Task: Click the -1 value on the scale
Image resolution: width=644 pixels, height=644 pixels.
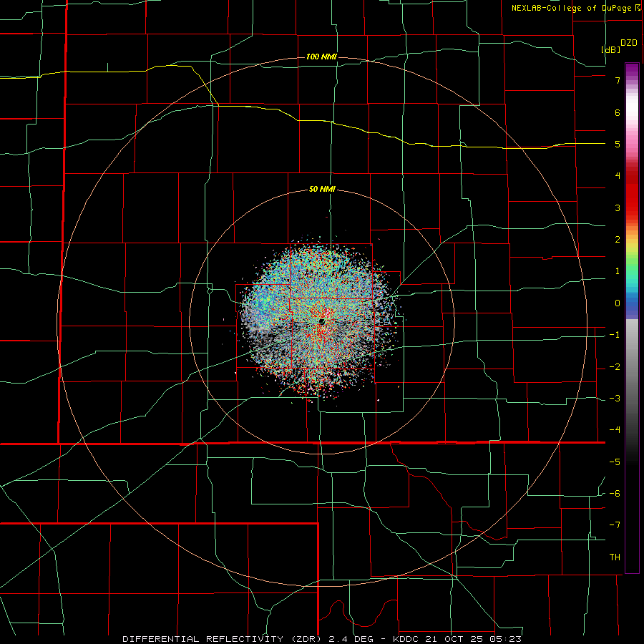Action: [x=615, y=335]
